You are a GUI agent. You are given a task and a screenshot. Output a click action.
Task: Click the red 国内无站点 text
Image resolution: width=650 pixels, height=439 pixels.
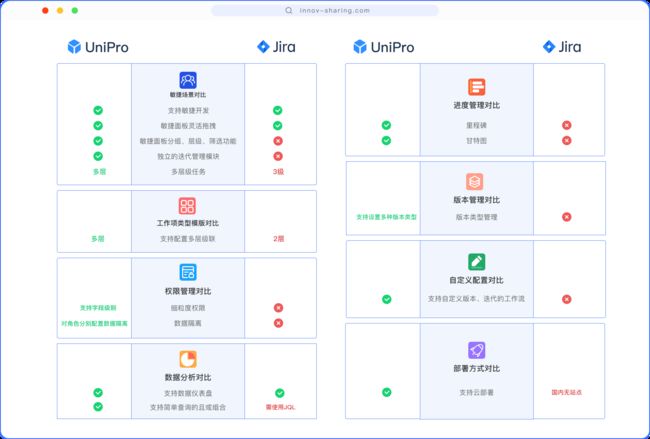pyautogui.click(x=567, y=392)
